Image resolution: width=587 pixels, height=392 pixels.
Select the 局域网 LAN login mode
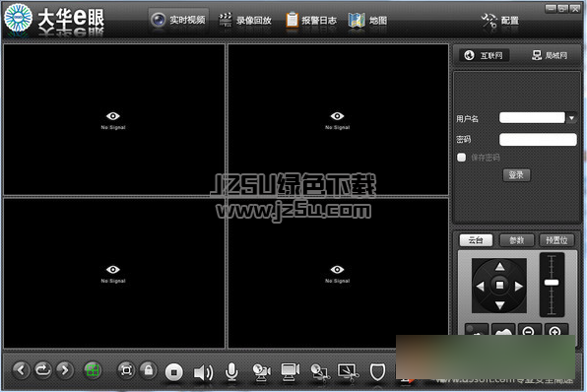point(550,55)
